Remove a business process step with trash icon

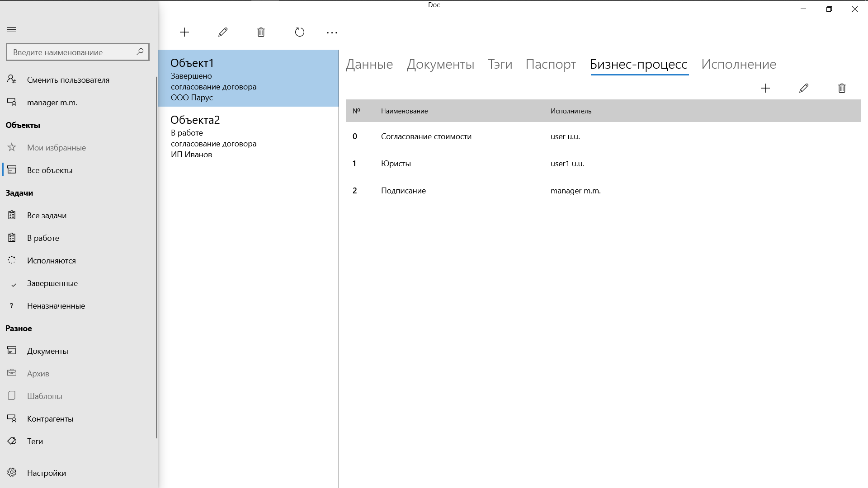tap(841, 88)
